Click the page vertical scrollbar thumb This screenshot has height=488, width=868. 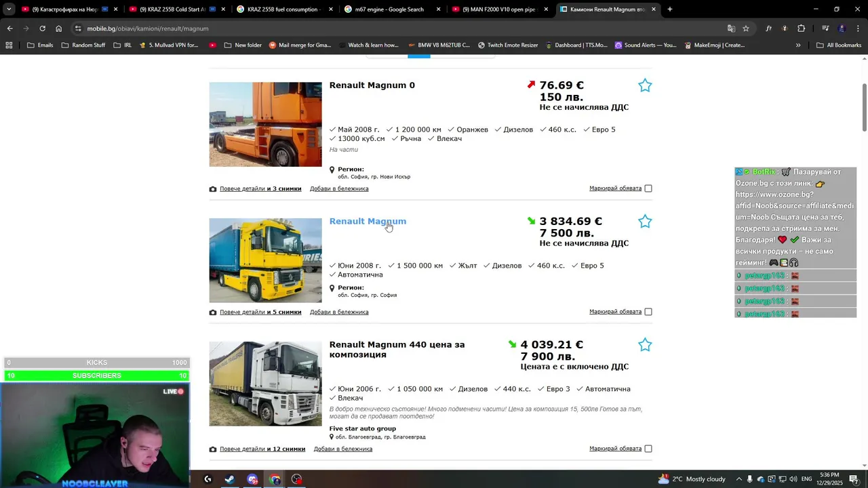(865, 107)
